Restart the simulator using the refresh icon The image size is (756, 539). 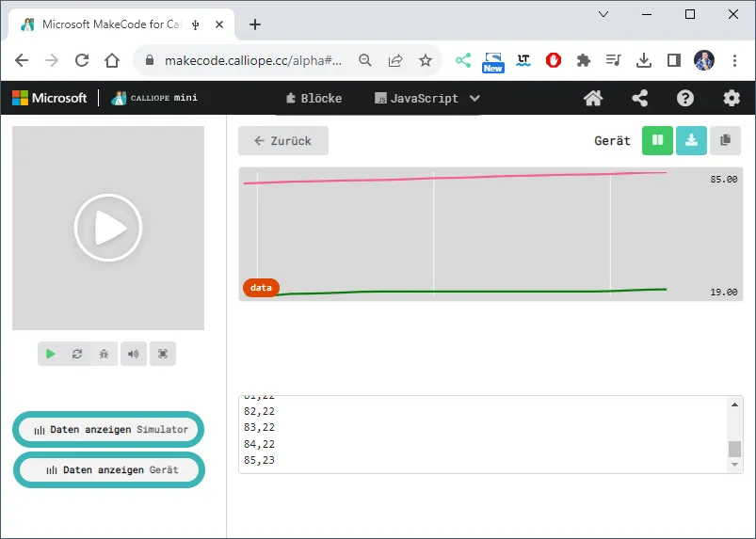coord(77,354)
